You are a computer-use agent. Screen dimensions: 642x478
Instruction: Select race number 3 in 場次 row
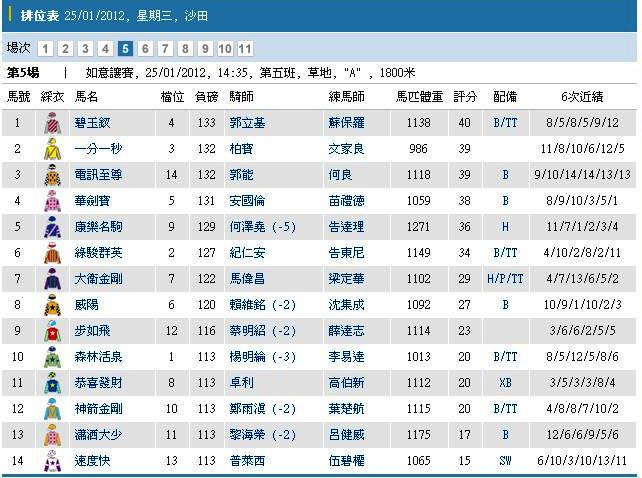coord(86,48)
